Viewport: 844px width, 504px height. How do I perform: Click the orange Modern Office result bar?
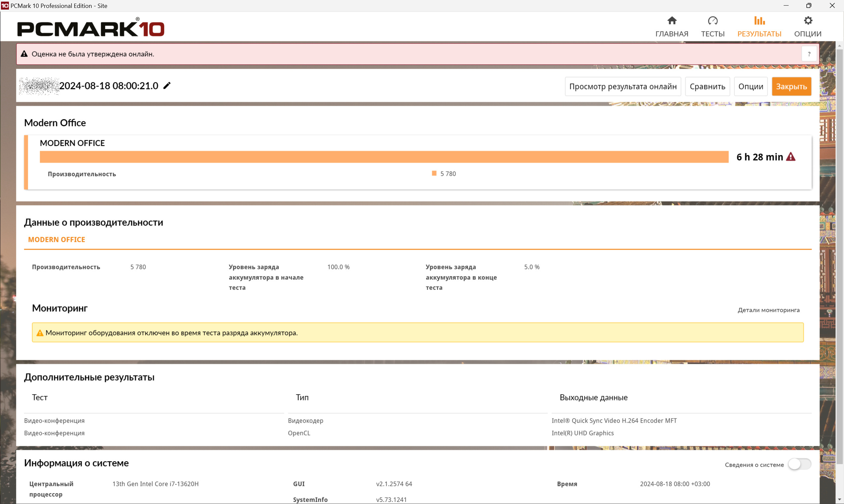point(384,157)
